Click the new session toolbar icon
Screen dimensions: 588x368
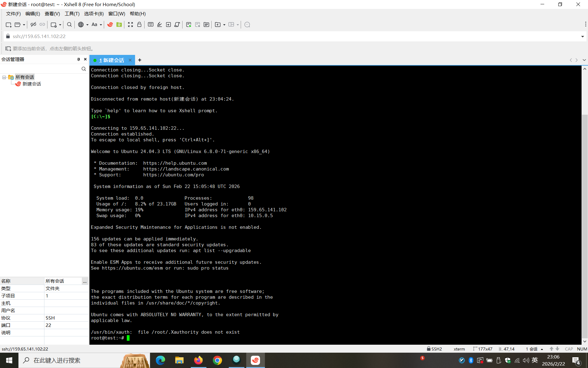click(9, 25)
